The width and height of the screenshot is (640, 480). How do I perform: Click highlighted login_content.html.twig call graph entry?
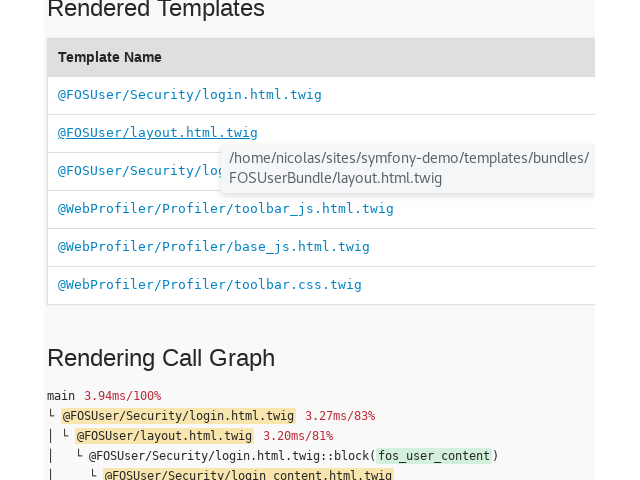(248, 474)
